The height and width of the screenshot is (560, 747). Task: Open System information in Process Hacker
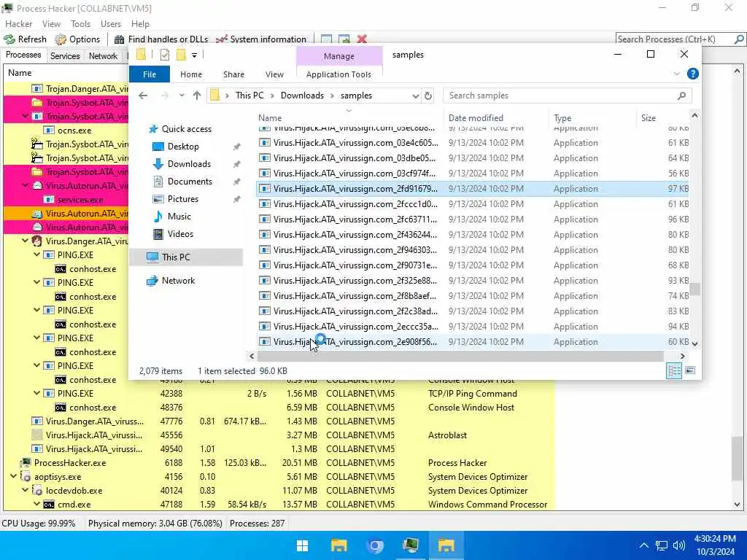point(261,39)
